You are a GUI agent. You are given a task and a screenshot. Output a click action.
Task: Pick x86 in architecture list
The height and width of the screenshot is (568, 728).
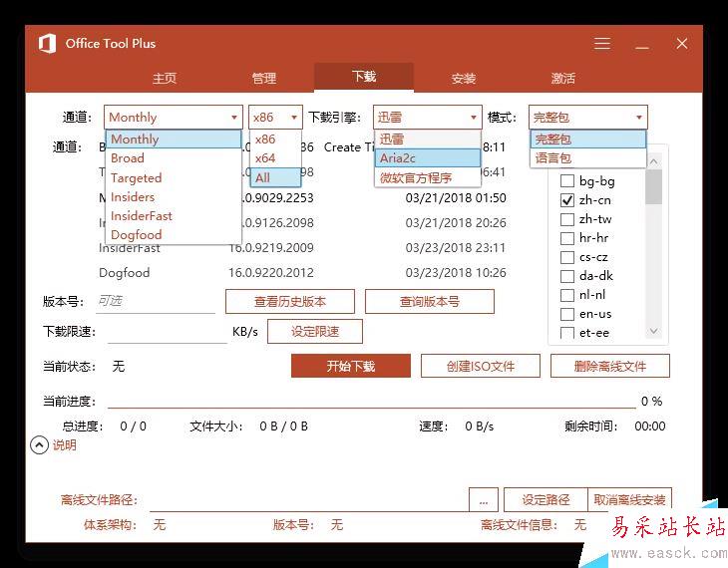coord(276,139)
